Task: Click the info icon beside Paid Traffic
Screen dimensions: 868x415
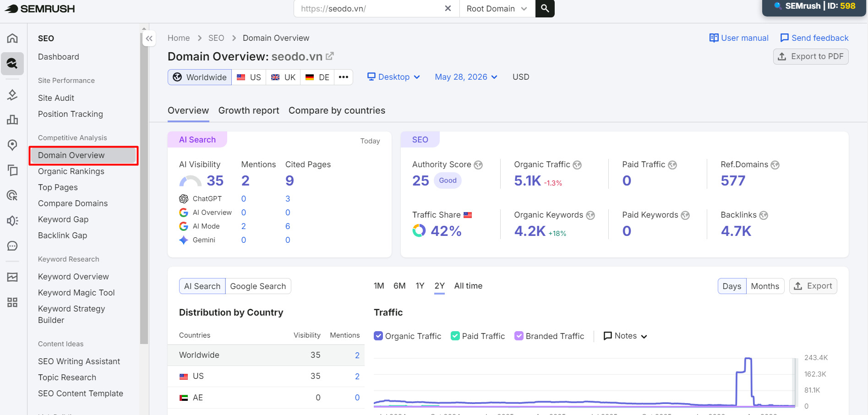Action: pos(672,165)
